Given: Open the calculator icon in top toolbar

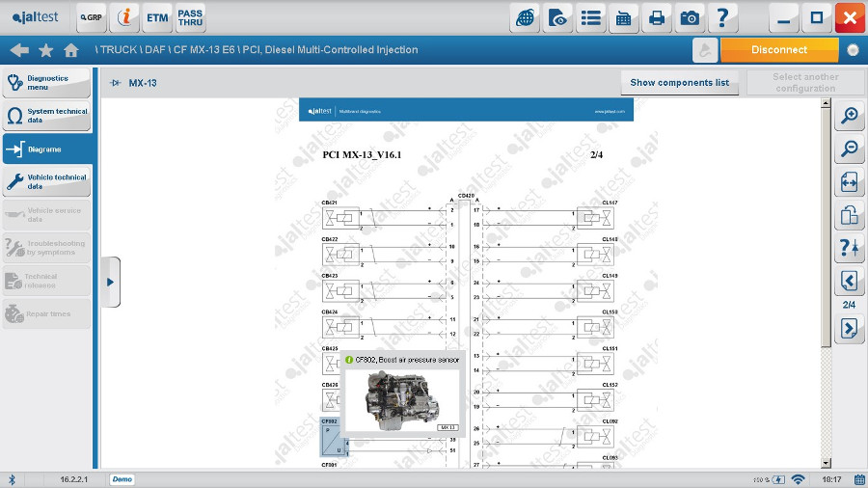Looking at the screenshot, I should [x=623, y=17].
